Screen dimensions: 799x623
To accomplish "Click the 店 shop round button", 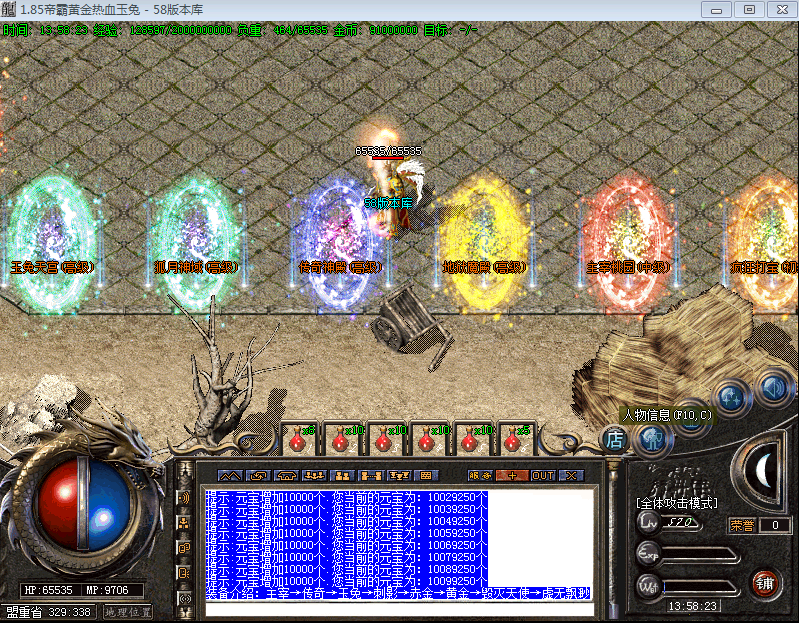I will pyautogui.click(x=615, y=439).
